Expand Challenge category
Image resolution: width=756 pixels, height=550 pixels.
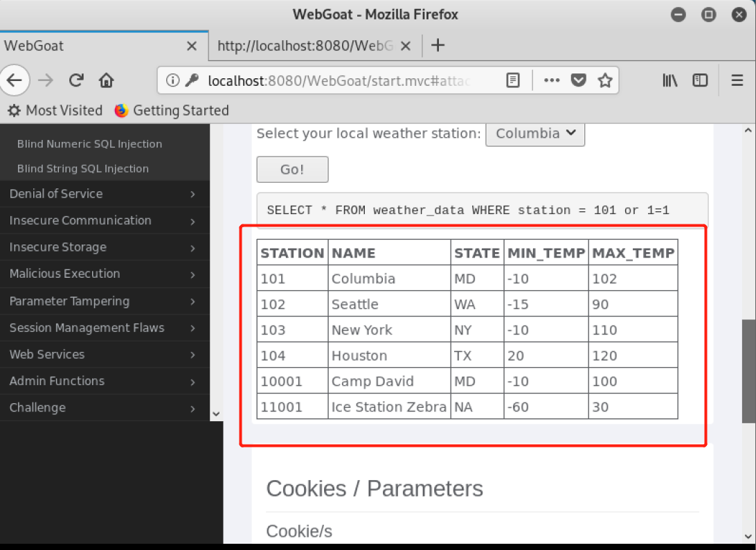pyautogui.click(x=105, y=408)
